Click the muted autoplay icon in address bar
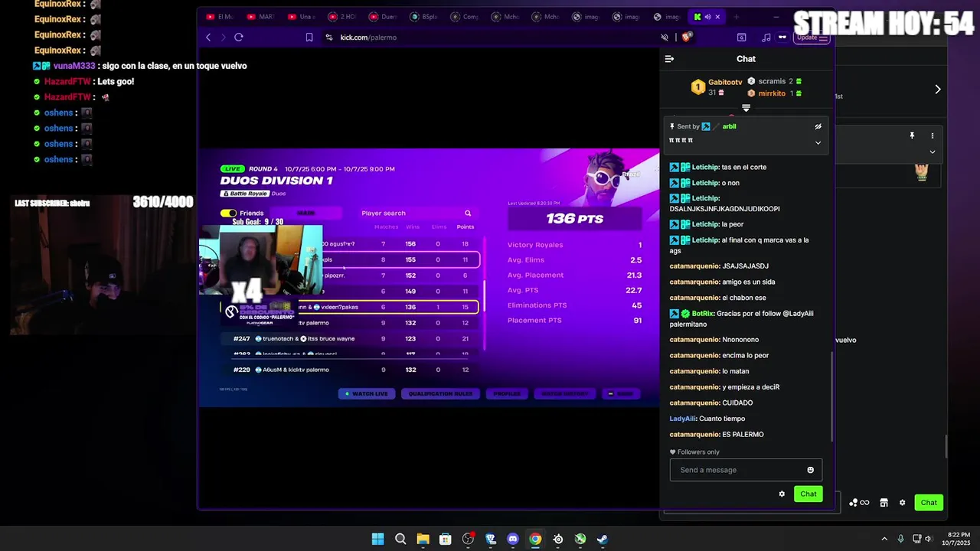 click(x=665, y=37)
